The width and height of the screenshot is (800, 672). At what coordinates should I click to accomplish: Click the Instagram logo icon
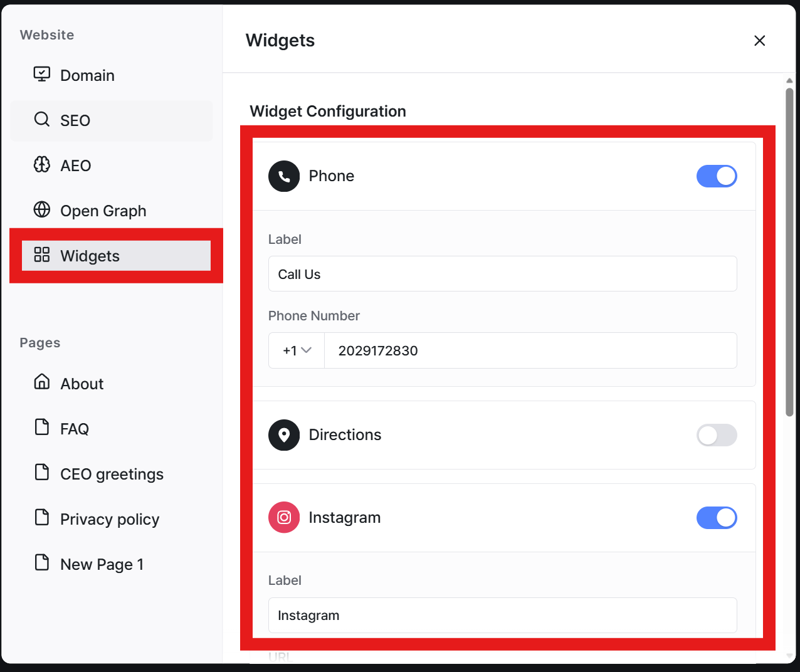tap(284, 517)
